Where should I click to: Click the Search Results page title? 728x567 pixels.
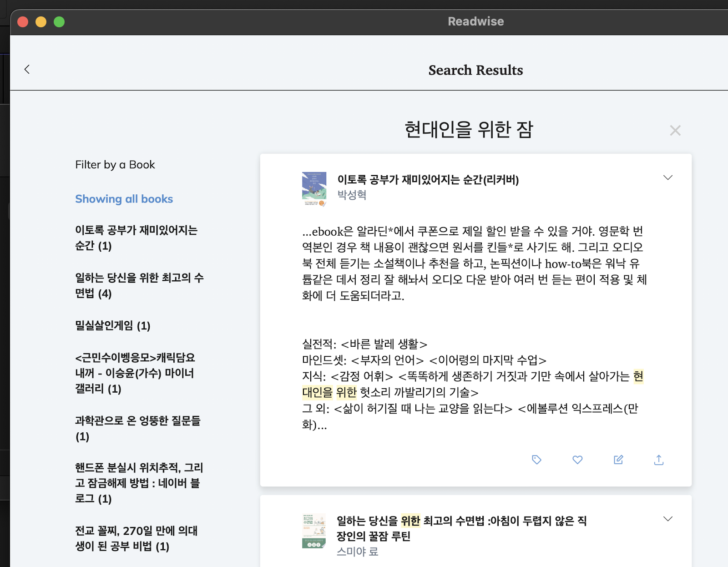pyautogui.click(x=475, y=70)
